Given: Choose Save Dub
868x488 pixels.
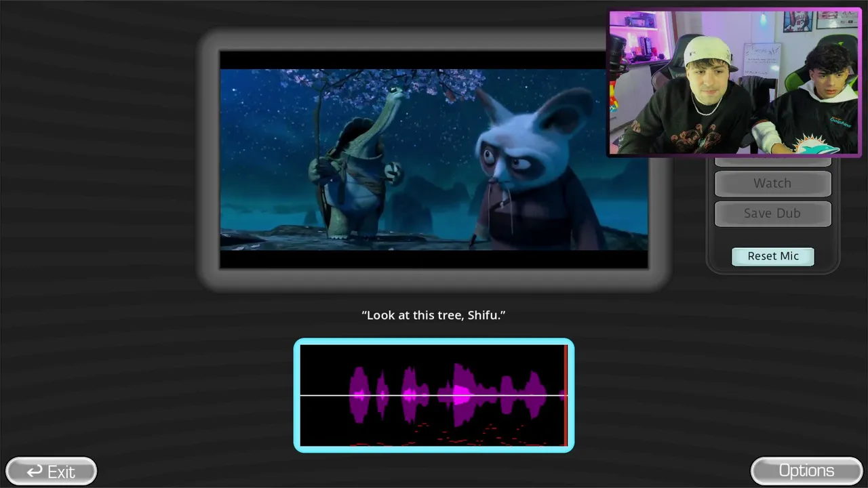Looking at the screenshot, I should tap(772, 213).
